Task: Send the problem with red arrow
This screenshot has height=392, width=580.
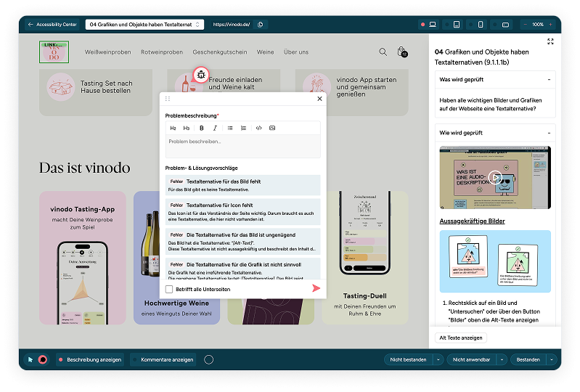Action: (x=316, y=288)
